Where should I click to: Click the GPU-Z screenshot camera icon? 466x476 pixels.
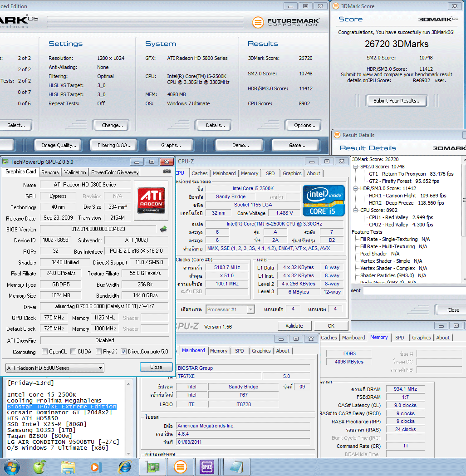coord(167,172)
